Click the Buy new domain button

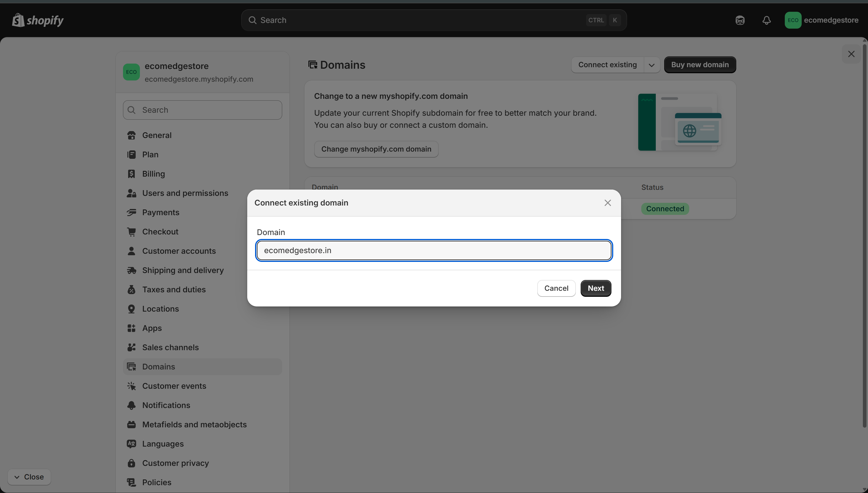700,65
